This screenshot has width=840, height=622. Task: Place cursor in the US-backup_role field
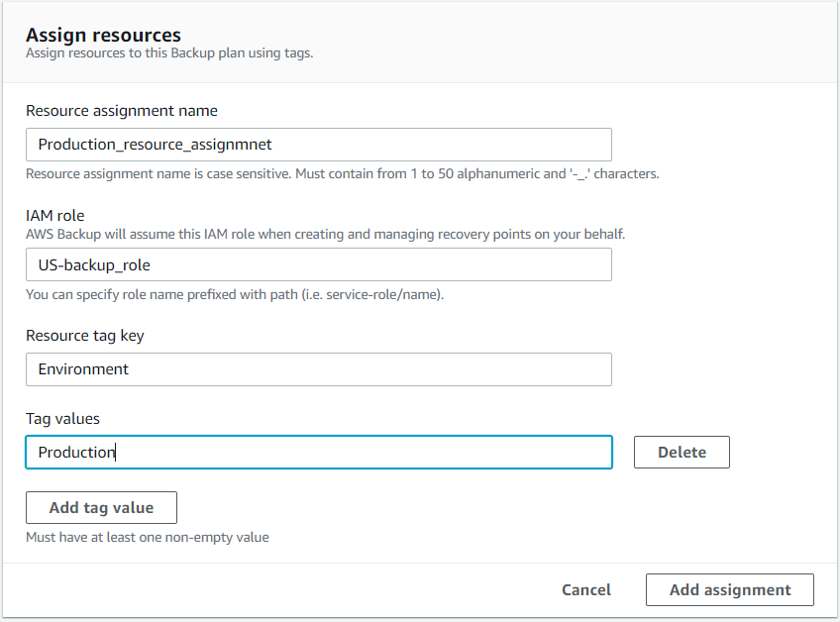click(317, 264)
